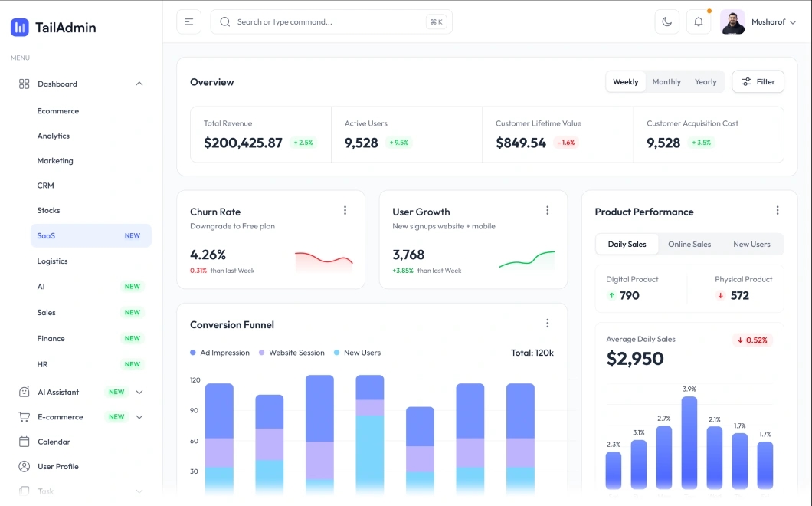Open Product Performance options menu
This screenshot has width=812, height=506.
[x=778, y=211]
